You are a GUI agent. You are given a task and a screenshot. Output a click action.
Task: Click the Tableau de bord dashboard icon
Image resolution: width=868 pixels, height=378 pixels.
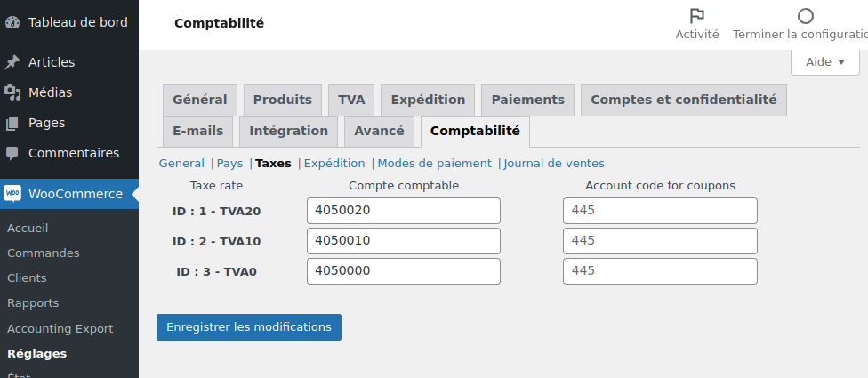coord(12,22)
